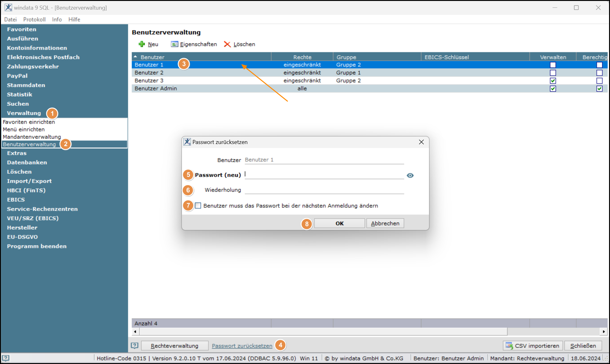
Task: Sort by the Benutzer column header
Action: coord(201,57)
